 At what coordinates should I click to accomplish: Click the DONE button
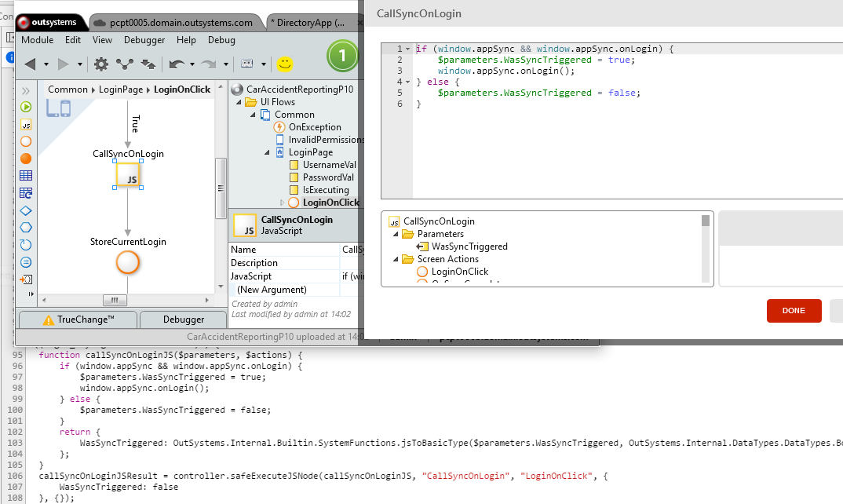point(794,311)
